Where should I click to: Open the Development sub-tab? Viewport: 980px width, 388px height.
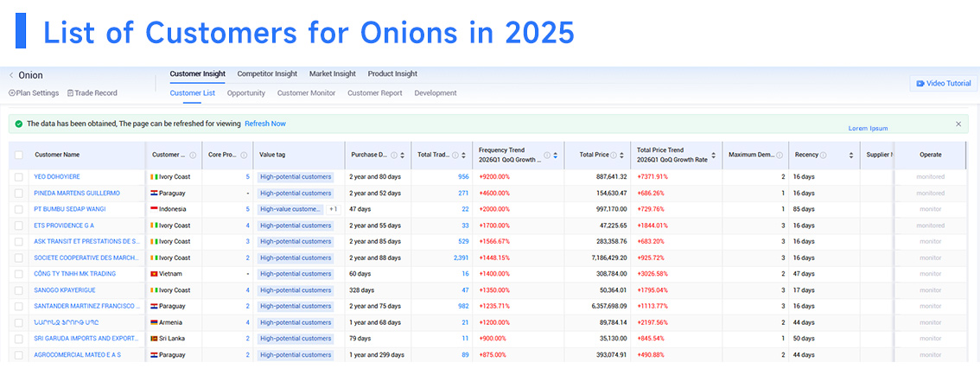tap(436, 93)
